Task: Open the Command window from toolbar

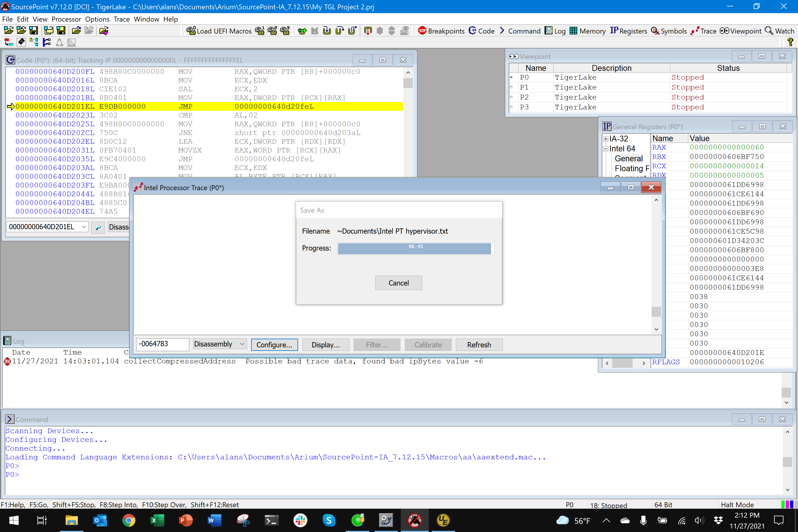Action: (x=519, y=31)
